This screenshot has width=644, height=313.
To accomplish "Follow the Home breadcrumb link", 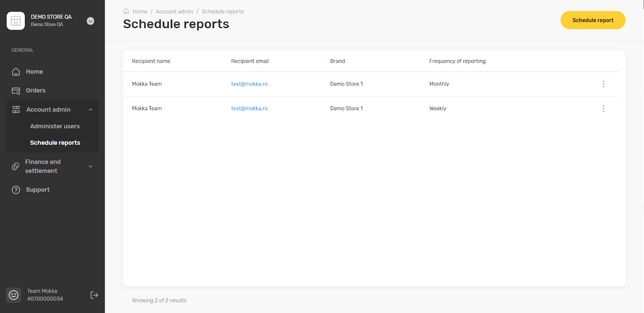I will point(140,12).
